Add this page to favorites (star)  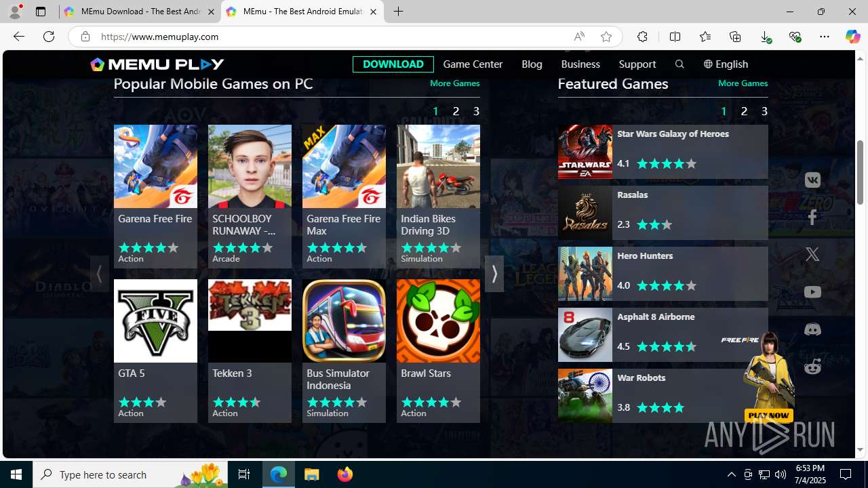tap(606, 37)
